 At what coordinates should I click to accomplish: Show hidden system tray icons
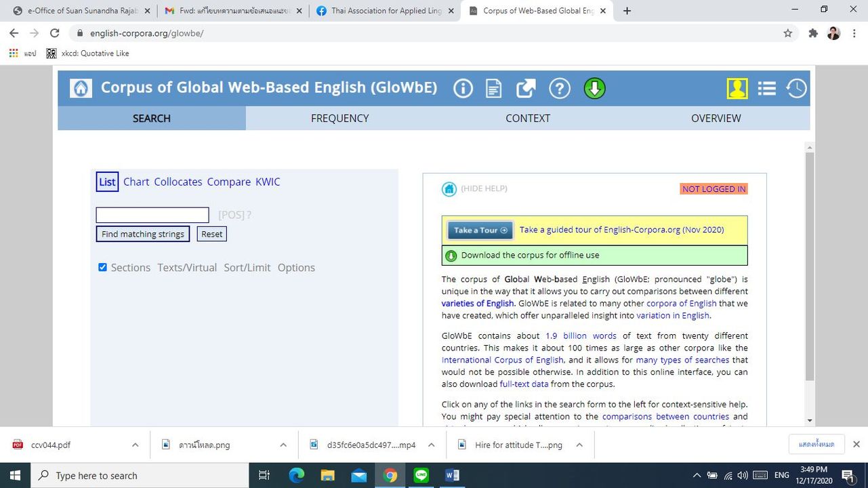pos(697,475)
